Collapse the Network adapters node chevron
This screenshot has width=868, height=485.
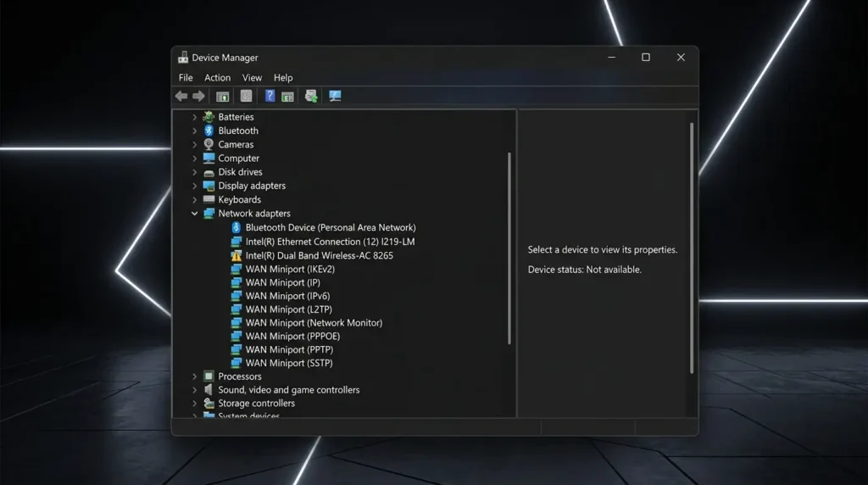194,213
